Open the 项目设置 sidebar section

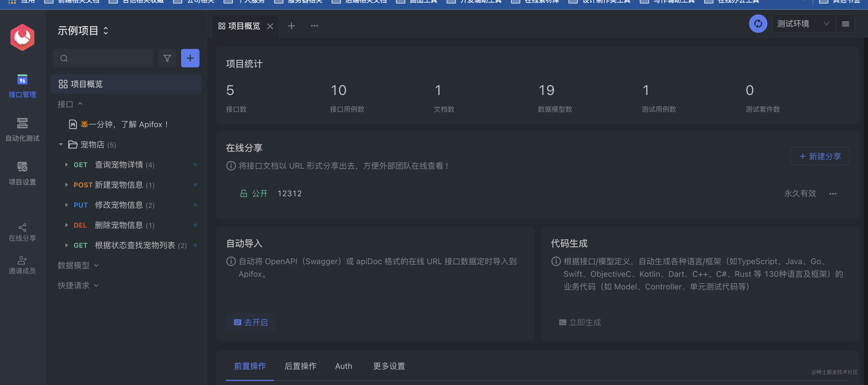22,174
